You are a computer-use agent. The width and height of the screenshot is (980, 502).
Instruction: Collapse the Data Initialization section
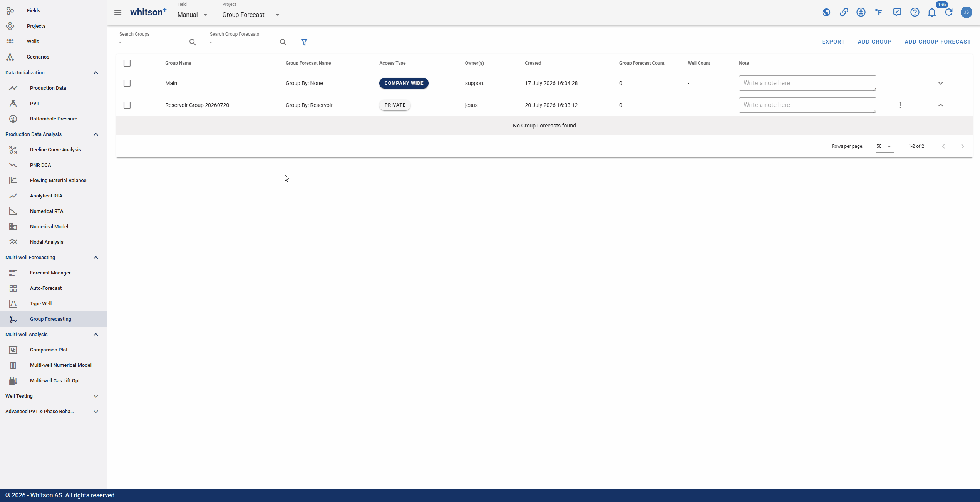click(96, 73)
